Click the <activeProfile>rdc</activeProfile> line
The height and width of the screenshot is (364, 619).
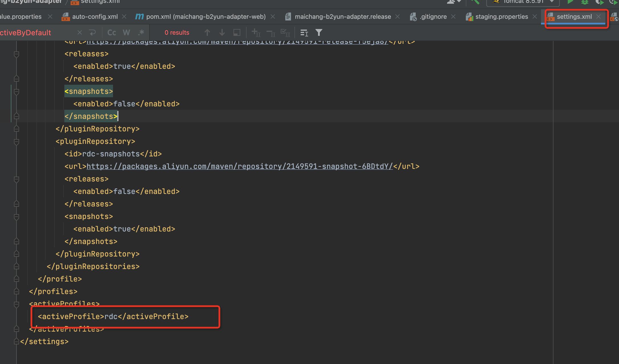(113, 317)
